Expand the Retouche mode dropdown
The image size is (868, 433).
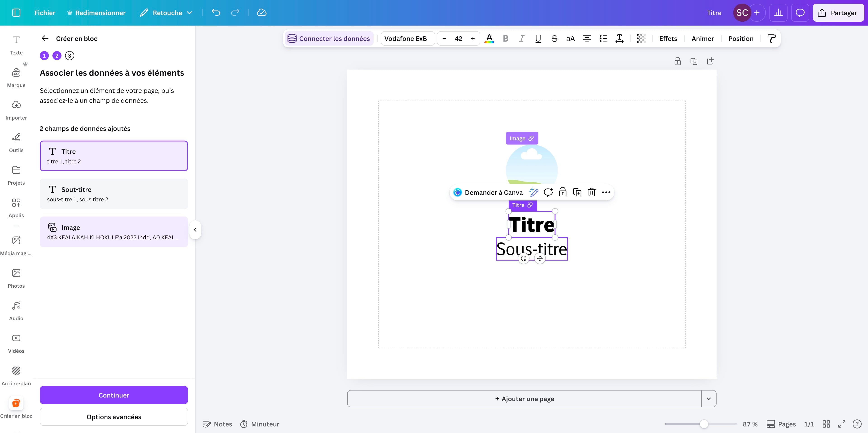(x=166, y=13)
